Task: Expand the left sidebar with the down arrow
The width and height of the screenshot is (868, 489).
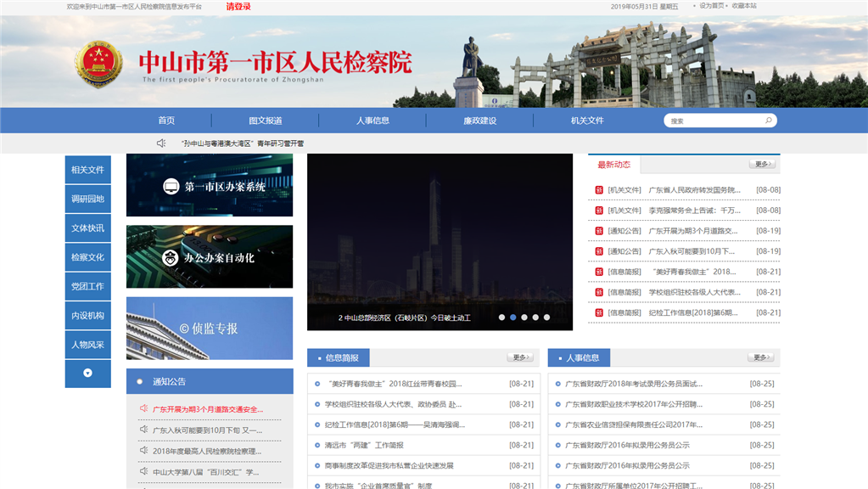Action: 87,374
